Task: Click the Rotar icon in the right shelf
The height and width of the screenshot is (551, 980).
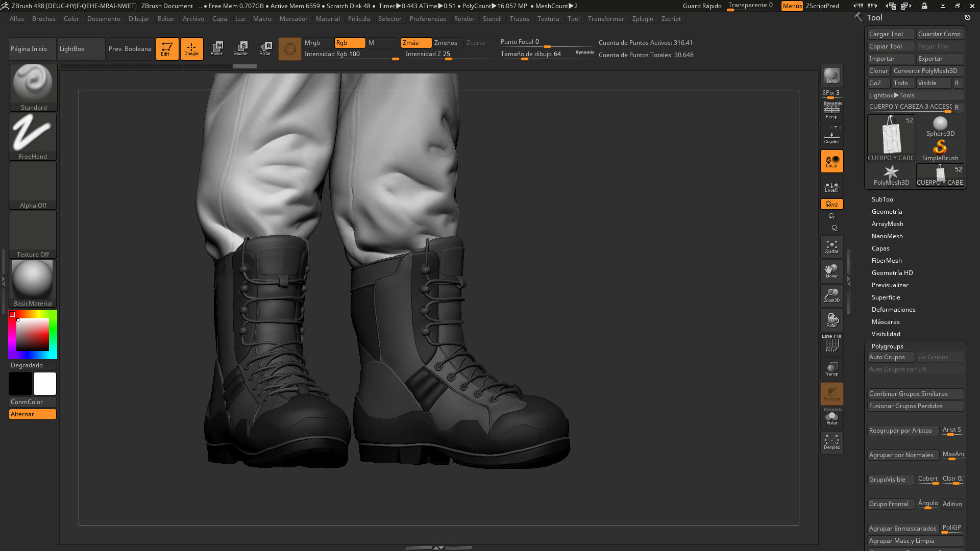Action: (831, 320)
